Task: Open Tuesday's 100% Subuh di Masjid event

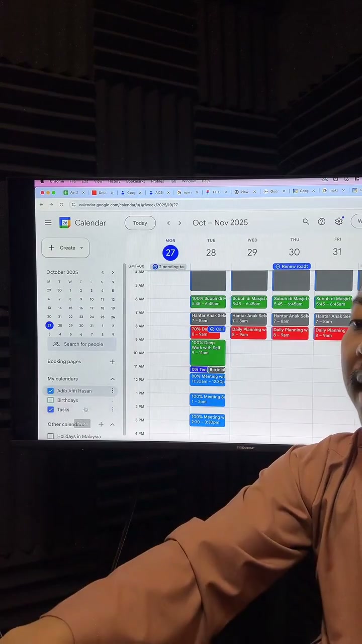Action: [x=208, y=301]
